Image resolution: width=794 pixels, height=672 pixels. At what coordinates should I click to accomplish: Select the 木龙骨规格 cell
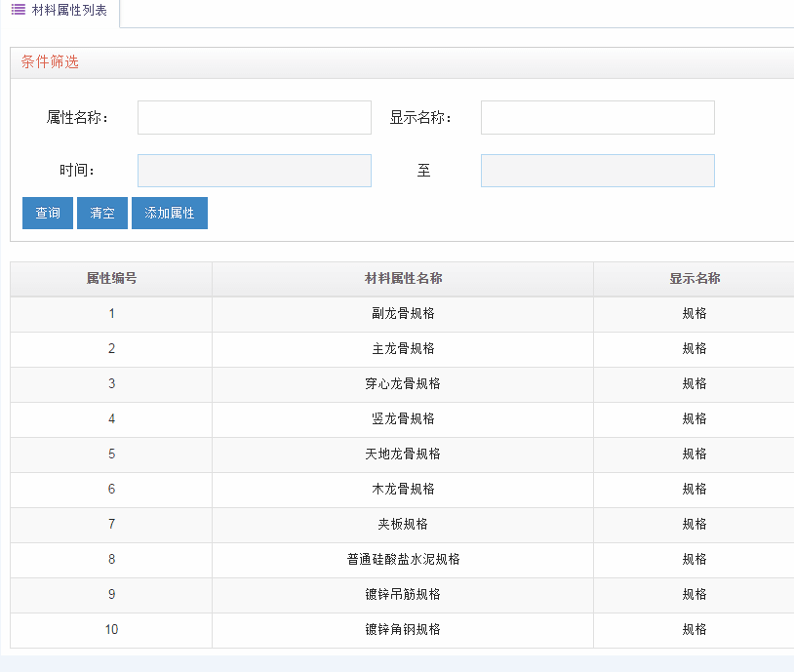point(403,490)
